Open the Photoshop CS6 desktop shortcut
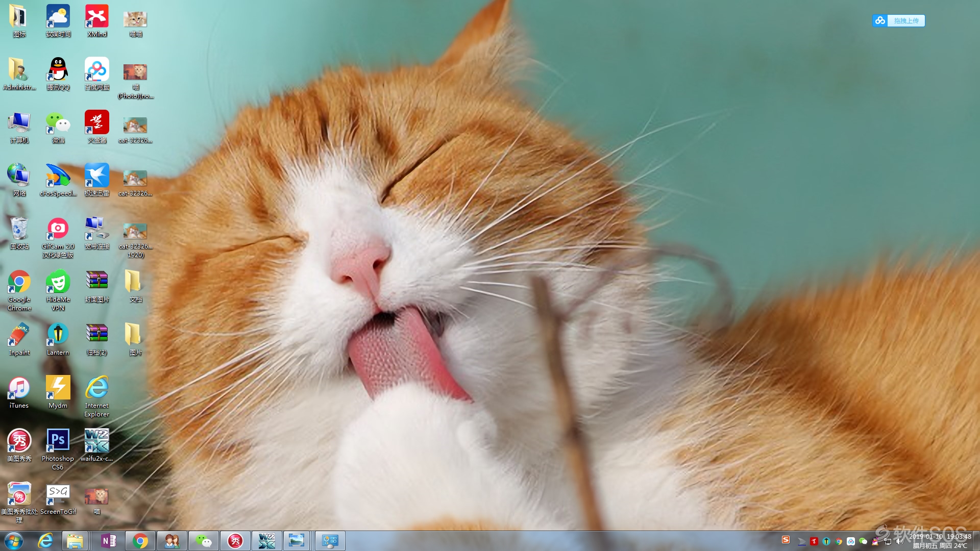The width and height of the screenshot is (980, 551). [58, 450]
